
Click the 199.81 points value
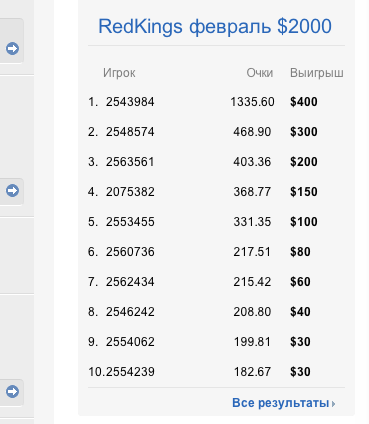(x=252, y=342)
